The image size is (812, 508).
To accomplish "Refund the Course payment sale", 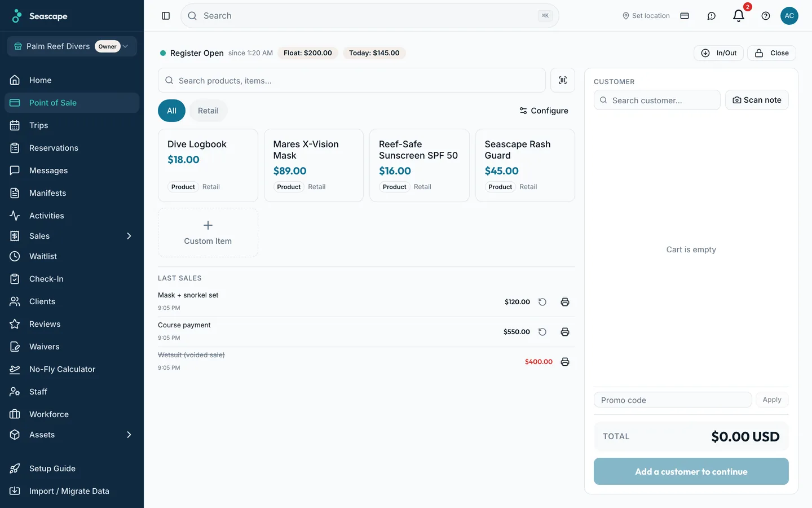I will click(542, 332).
